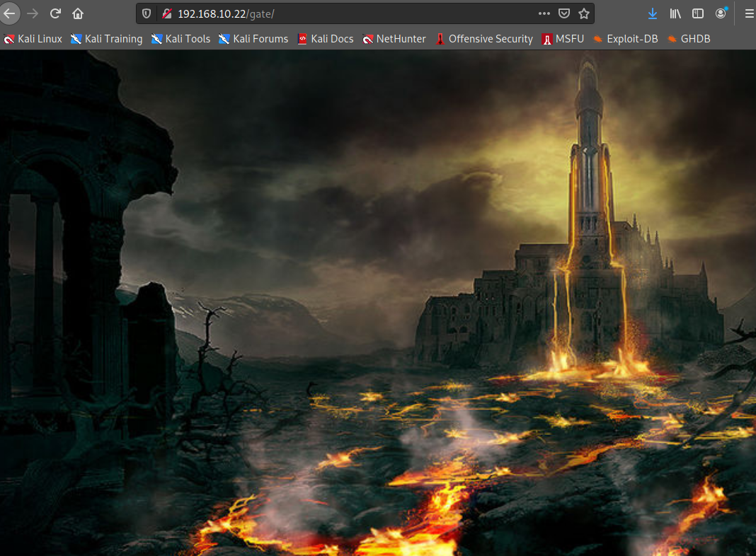Open the Library bookshelf icon
Viewport: 756px width, 556px height.
tap(675, 13)
